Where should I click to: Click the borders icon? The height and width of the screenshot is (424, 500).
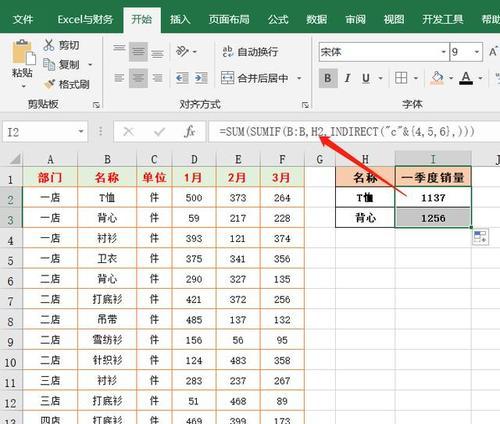tap(401, 78)
